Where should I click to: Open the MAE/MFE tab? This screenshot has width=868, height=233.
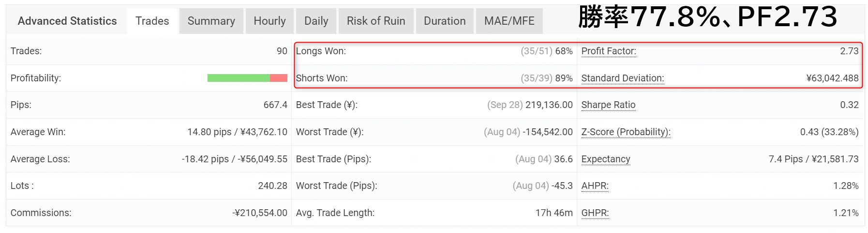click(509, 21)
